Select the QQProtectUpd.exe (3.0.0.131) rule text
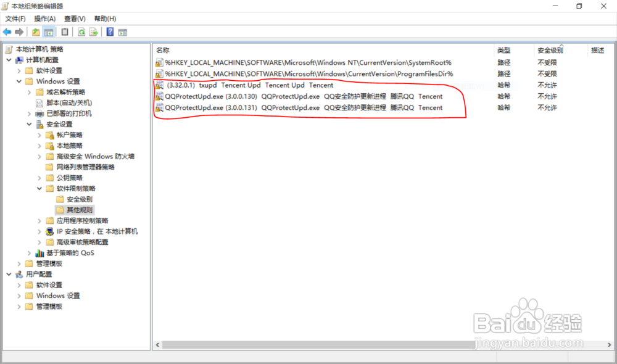This screenshot has width=617, height=364. [304, 107]
